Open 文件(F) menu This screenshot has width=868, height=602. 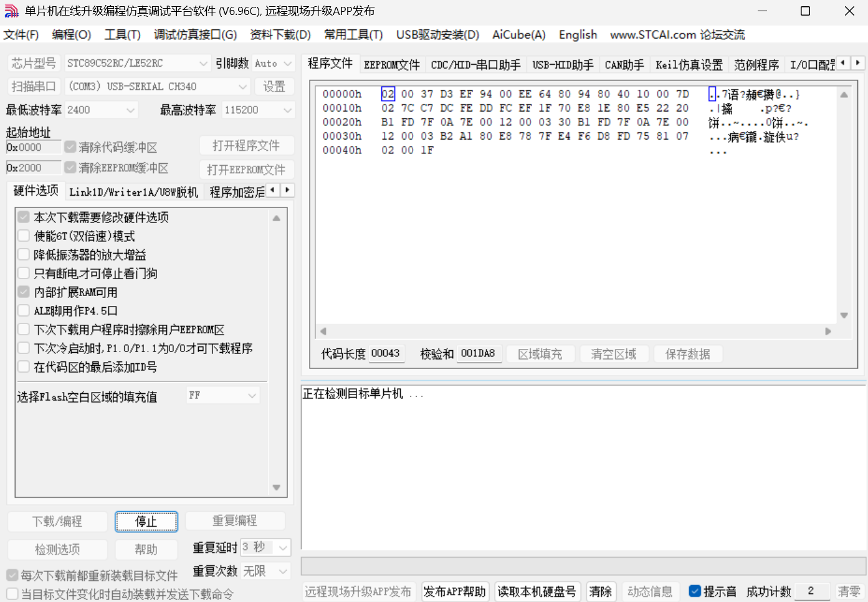tap(21, 35)
